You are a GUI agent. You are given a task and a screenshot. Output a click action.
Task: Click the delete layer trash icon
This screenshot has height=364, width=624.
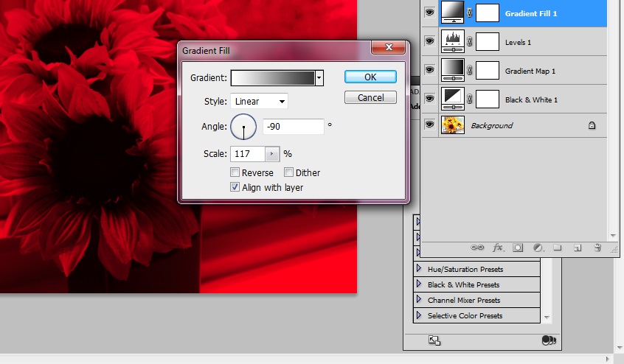click(x=597, y=248)
